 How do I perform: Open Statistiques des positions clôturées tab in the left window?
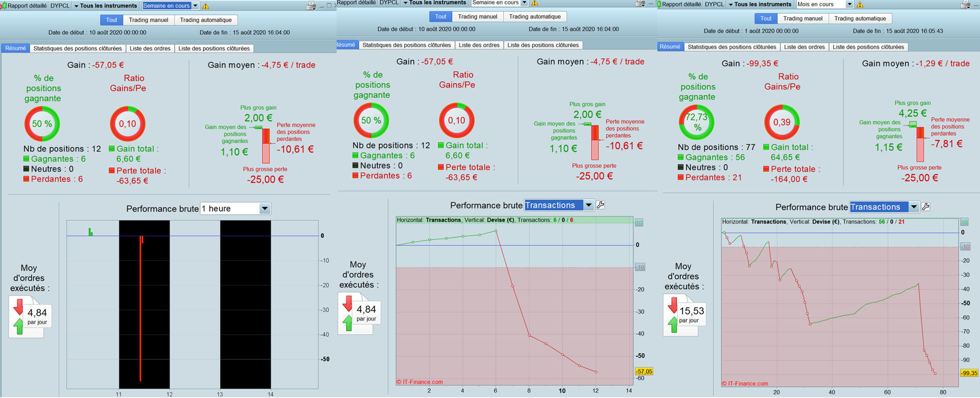tap(78, 48)
